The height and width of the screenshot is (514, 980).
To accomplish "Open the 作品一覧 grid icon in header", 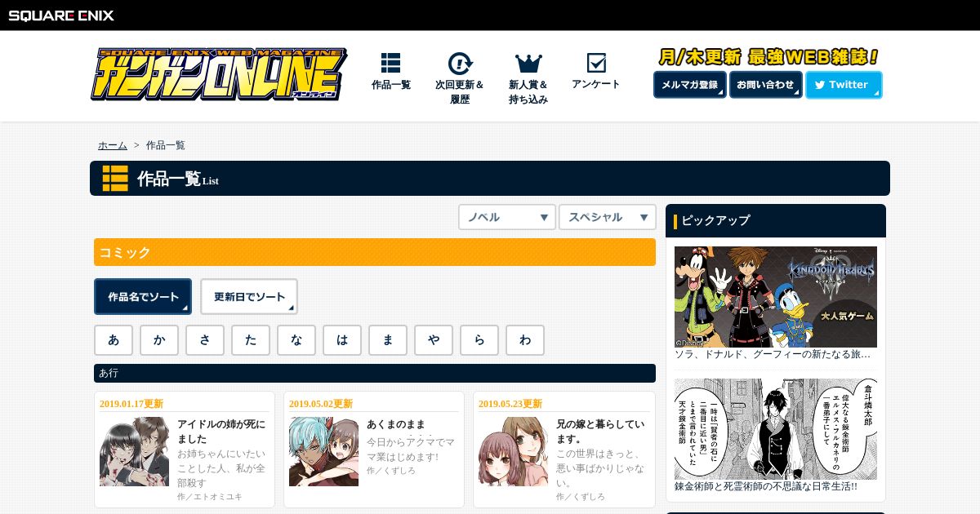I will (391, 64).
